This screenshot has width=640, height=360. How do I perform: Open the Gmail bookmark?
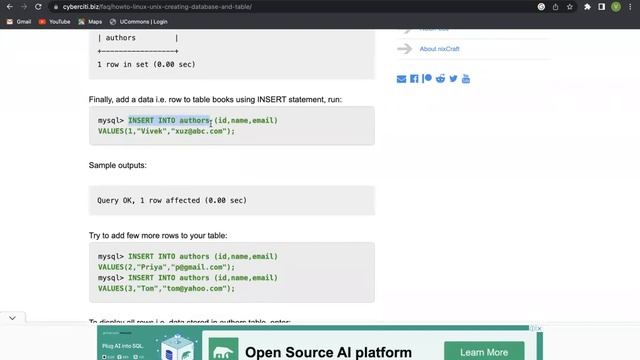(19, 22)
